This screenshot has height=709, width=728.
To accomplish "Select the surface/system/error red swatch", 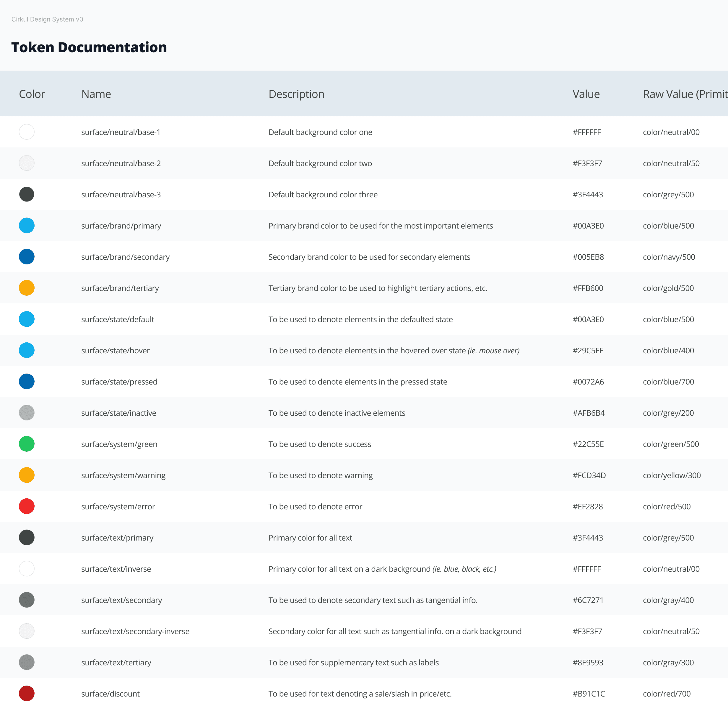I will pyautogui.click(x=26, y=506).
